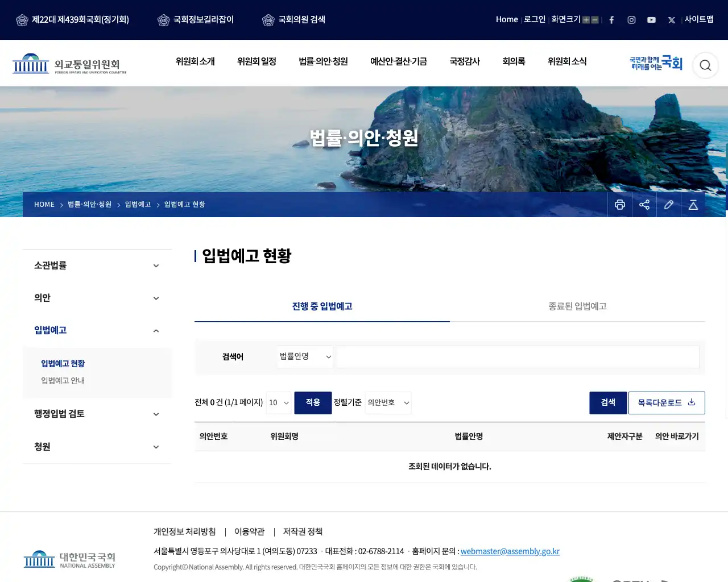Click 적용 button
The width and height of the screenshot is (728, 582).
tap(313, 402)
